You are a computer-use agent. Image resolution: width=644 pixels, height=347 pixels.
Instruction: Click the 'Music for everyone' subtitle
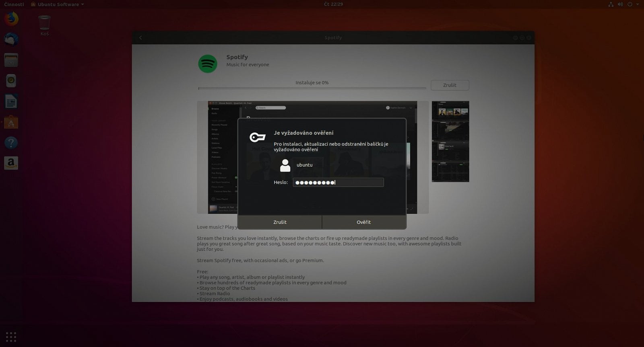point(248,65)
